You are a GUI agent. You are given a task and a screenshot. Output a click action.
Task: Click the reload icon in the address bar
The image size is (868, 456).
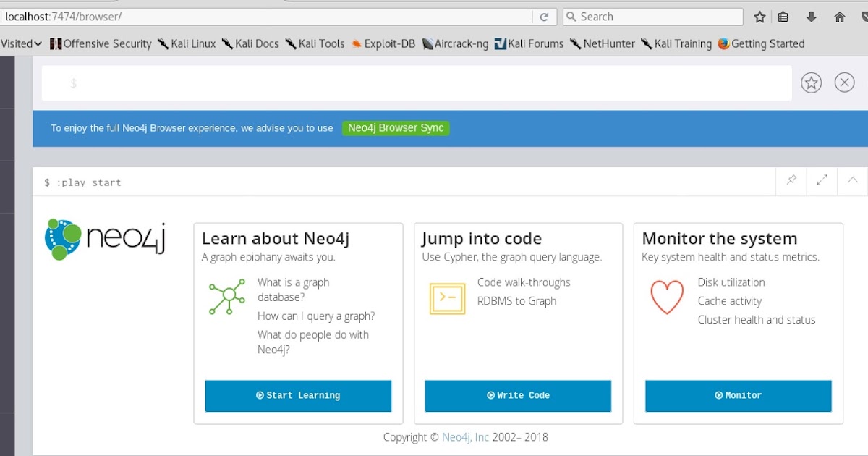(x=544, y=17)
